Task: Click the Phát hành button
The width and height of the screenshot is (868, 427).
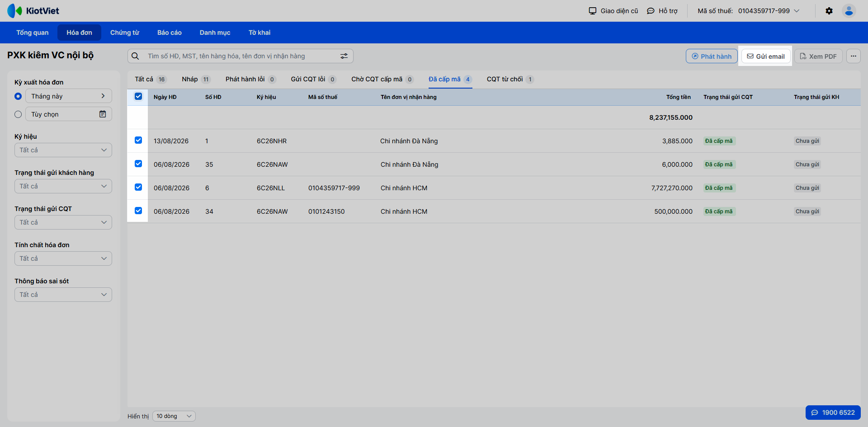Action: (x=712, y=56)
